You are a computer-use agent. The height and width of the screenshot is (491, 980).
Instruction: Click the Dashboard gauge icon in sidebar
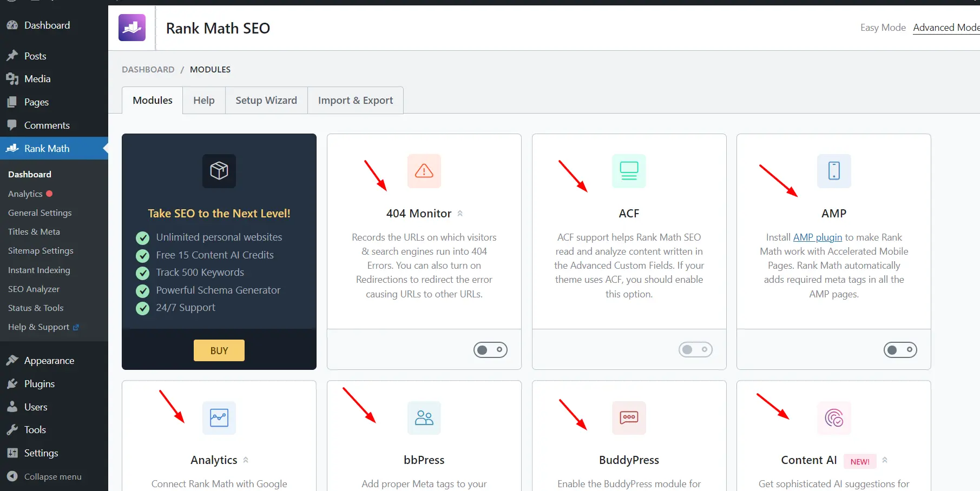[x=12, y=25]
